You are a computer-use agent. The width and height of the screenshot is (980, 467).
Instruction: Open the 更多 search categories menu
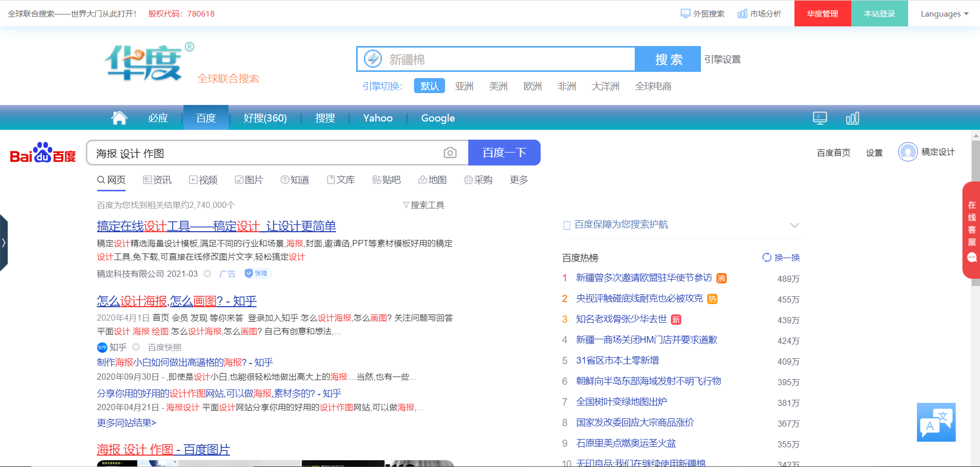click(x=519, y=179)
